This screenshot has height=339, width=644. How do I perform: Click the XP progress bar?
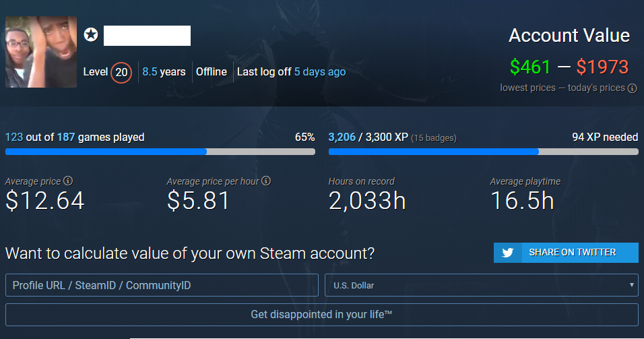tap(483, 152)
